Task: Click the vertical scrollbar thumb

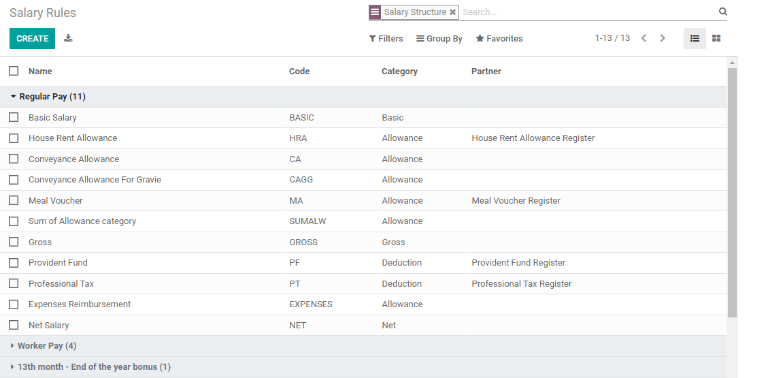Action: pos(732,192)
